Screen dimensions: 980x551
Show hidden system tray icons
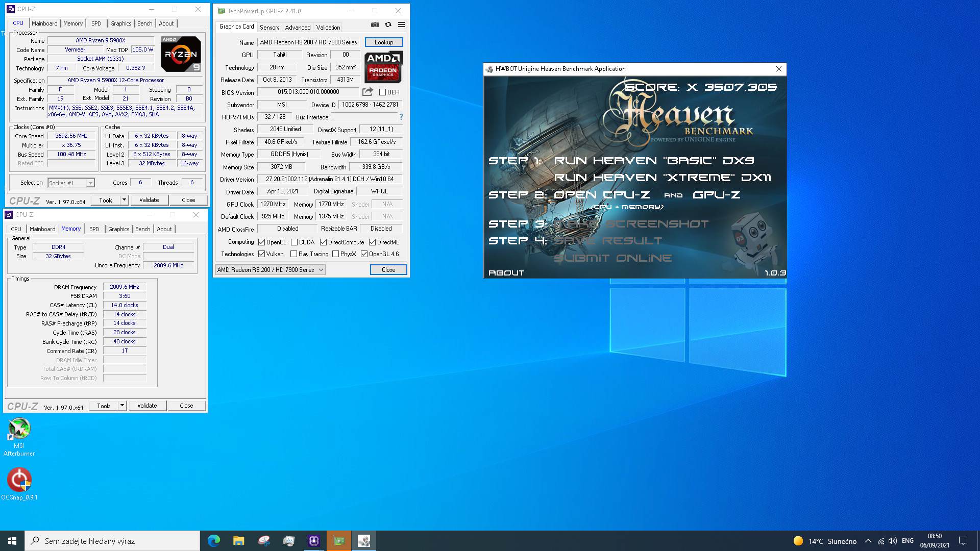868,541
